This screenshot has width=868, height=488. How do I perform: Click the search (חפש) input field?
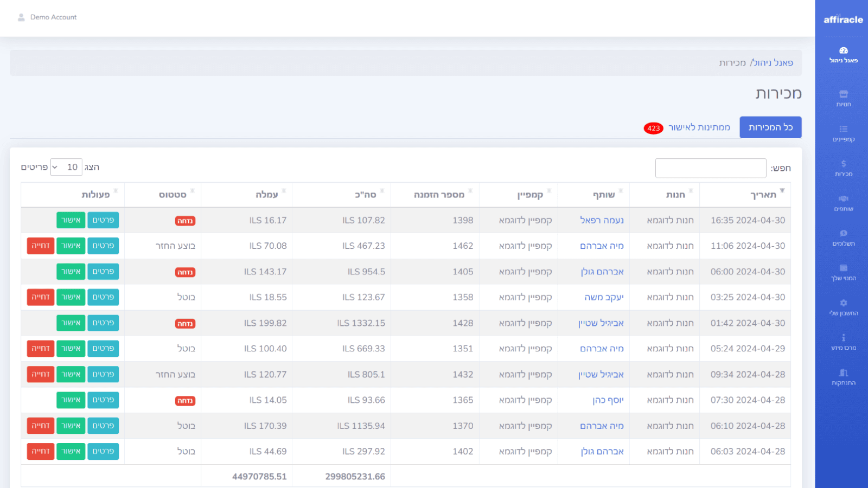(x=710, y=168)
